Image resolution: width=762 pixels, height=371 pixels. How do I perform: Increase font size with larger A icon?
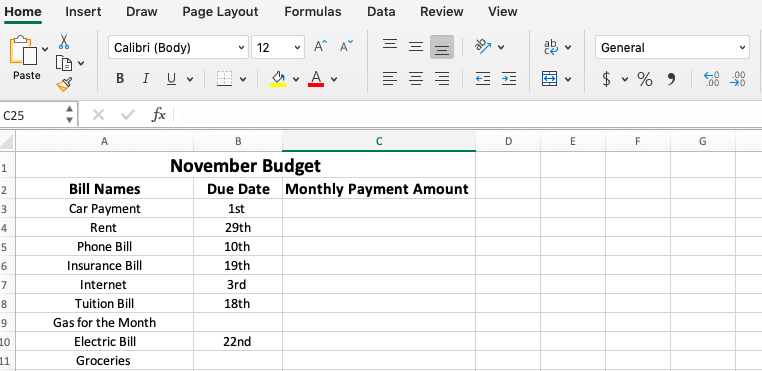coord(320,47)
